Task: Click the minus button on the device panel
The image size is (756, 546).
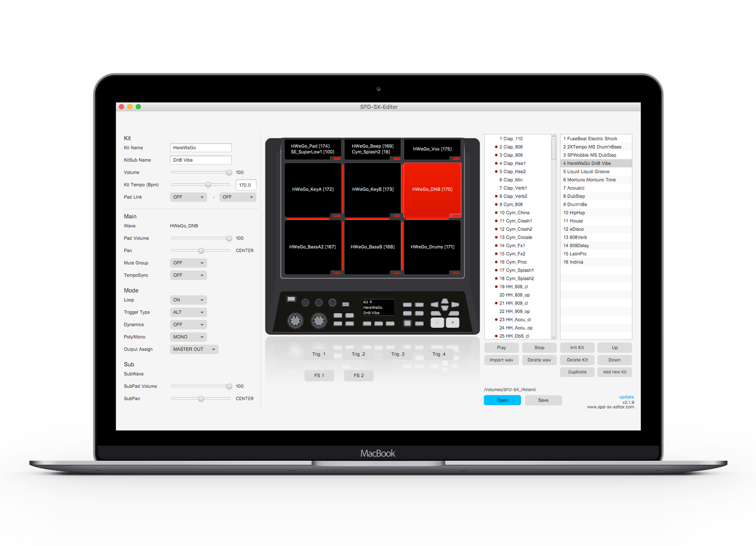Action: click(x=437, y=323)
